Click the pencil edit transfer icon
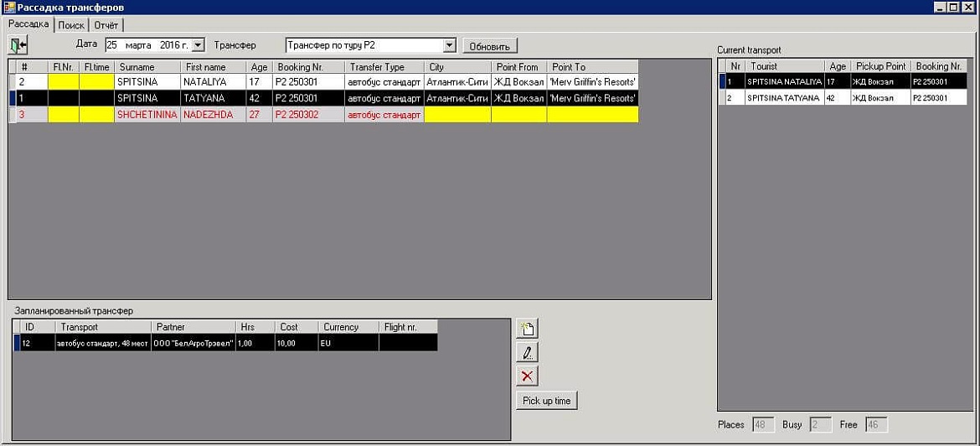This screenshot has width=980, height=446. 528,352
